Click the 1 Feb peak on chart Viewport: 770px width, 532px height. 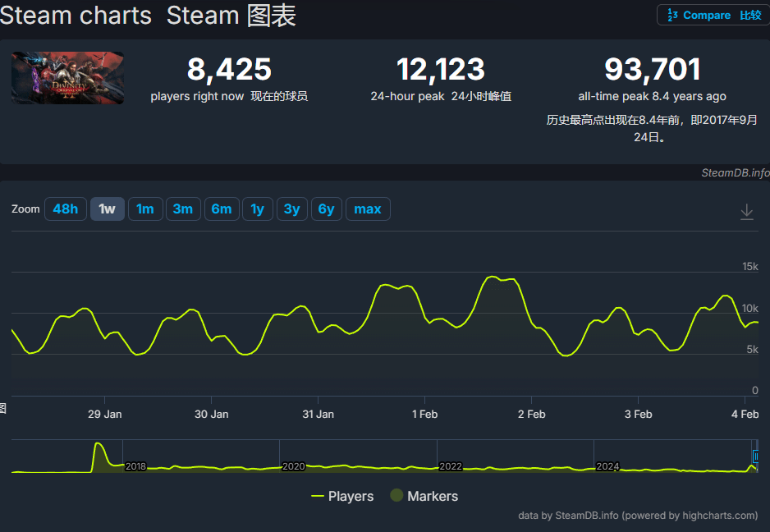493,277
